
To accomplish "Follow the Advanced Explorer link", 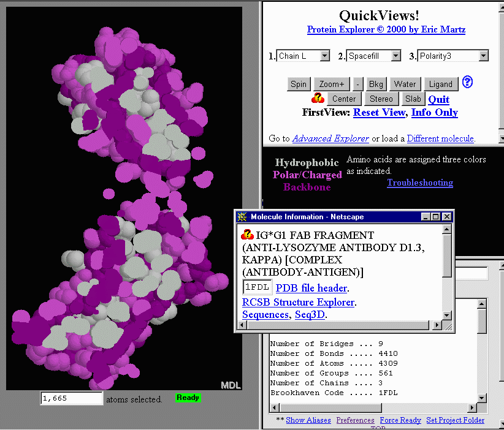I will point(330,138).
